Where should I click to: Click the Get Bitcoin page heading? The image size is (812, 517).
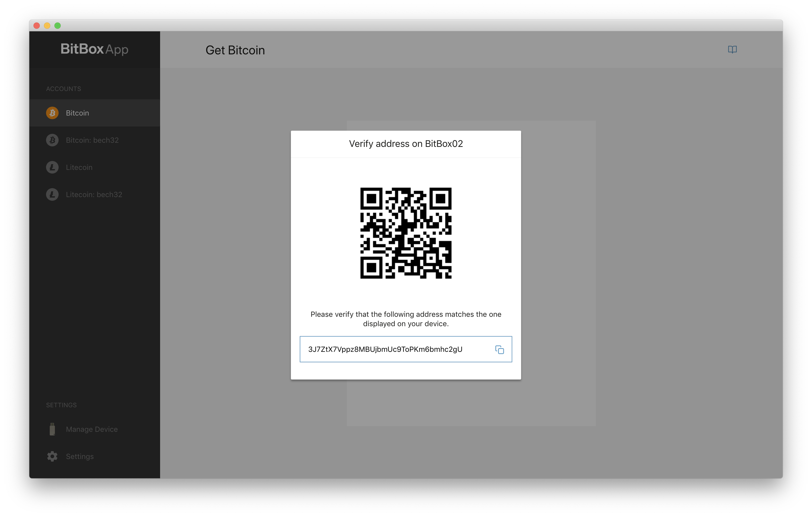coord(235,50)
